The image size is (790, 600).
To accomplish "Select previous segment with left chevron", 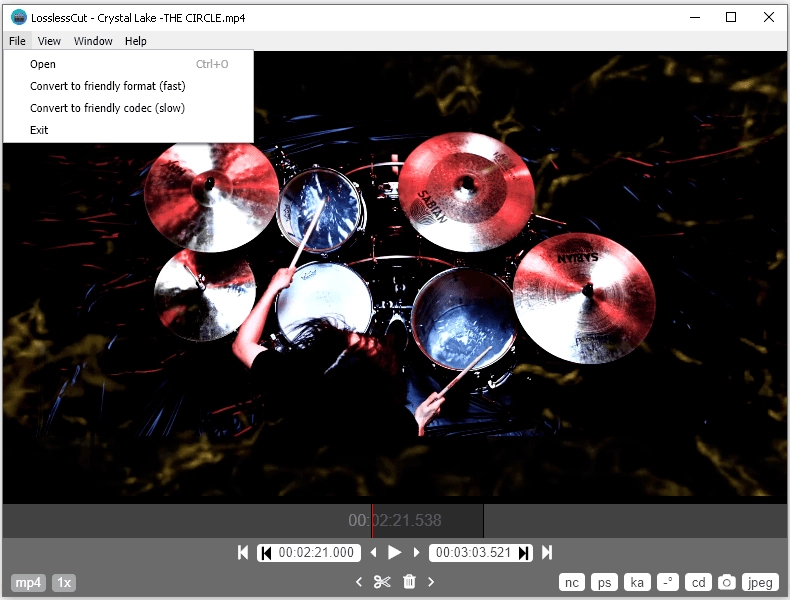I will click(x=359, y=582).
